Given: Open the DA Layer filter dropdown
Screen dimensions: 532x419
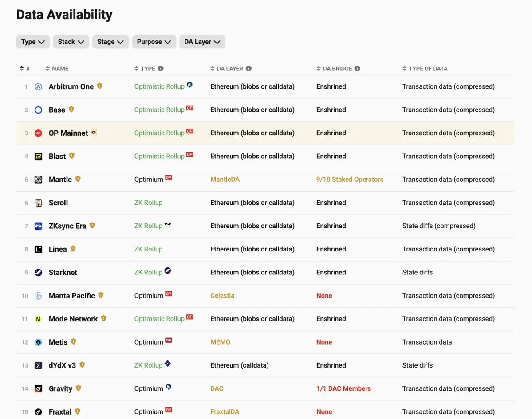Looking at the screenshot, I should click(x=202, y=42).
